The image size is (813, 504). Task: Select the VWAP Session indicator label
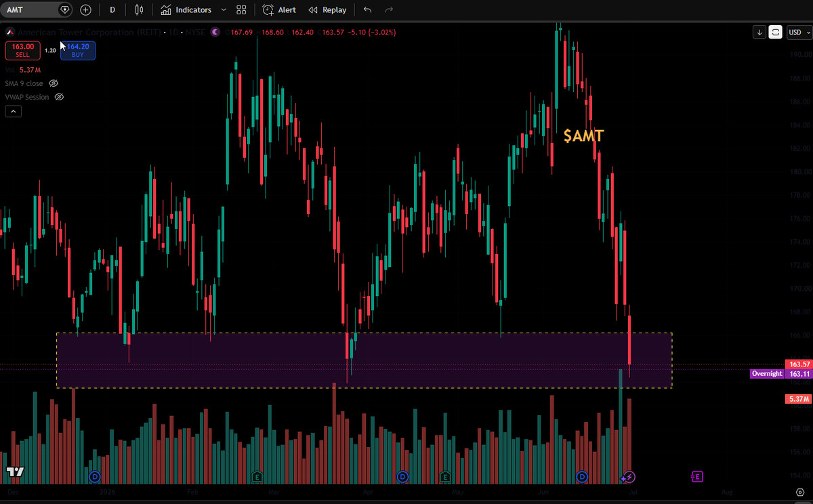coord(27,97)
